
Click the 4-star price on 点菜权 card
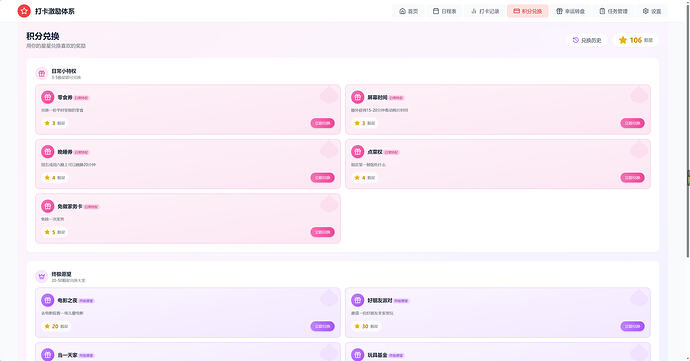[364, 177]
